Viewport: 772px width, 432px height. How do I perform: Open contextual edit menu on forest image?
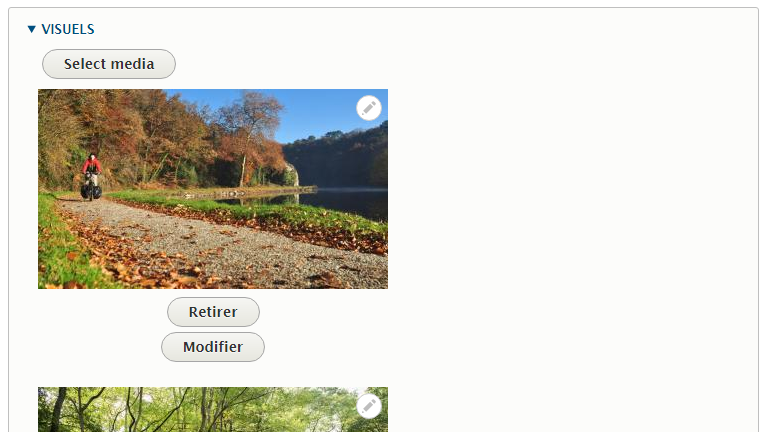pos(369,406)
